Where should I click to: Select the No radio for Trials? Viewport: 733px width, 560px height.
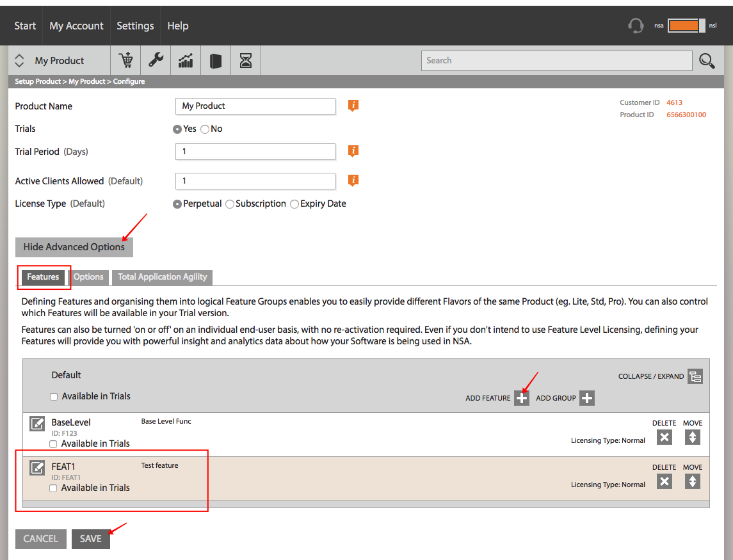tap(205, 129)
